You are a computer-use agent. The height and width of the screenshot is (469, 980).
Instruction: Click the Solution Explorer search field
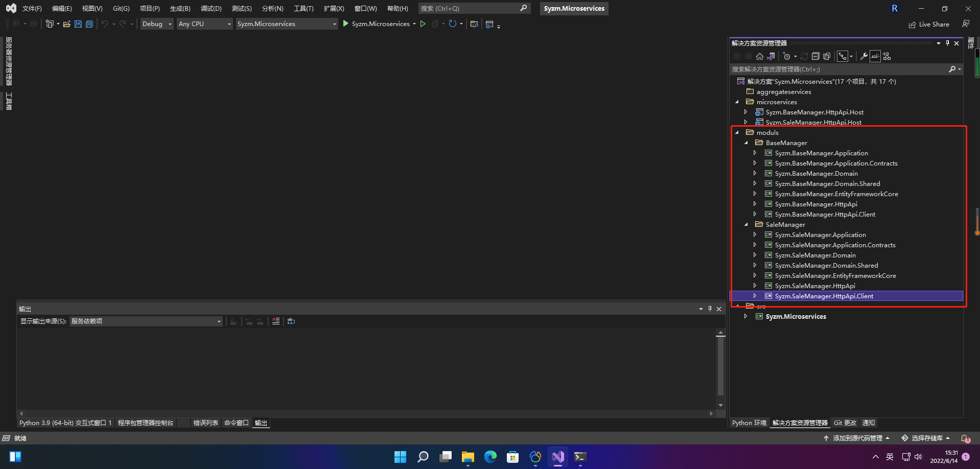click(x=847, y=69)
